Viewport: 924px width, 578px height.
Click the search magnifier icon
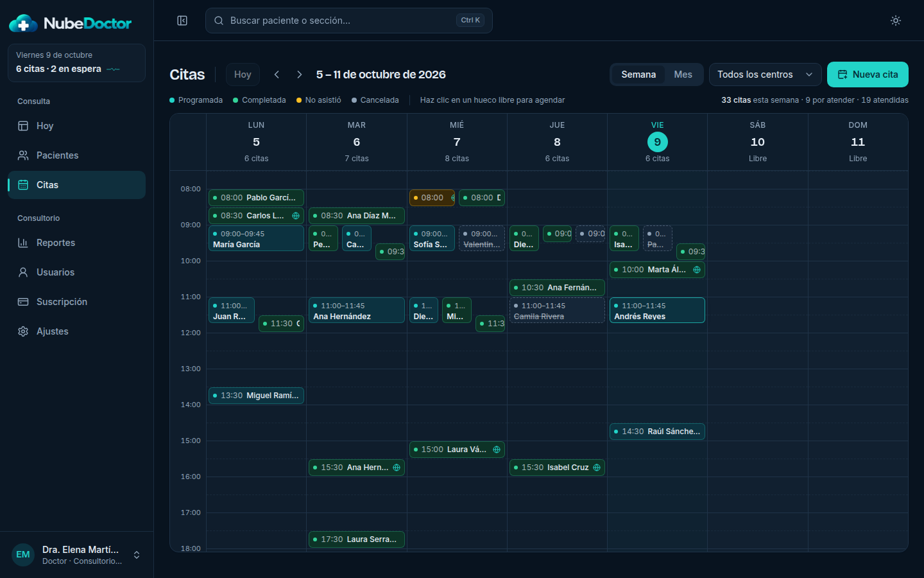219,21
